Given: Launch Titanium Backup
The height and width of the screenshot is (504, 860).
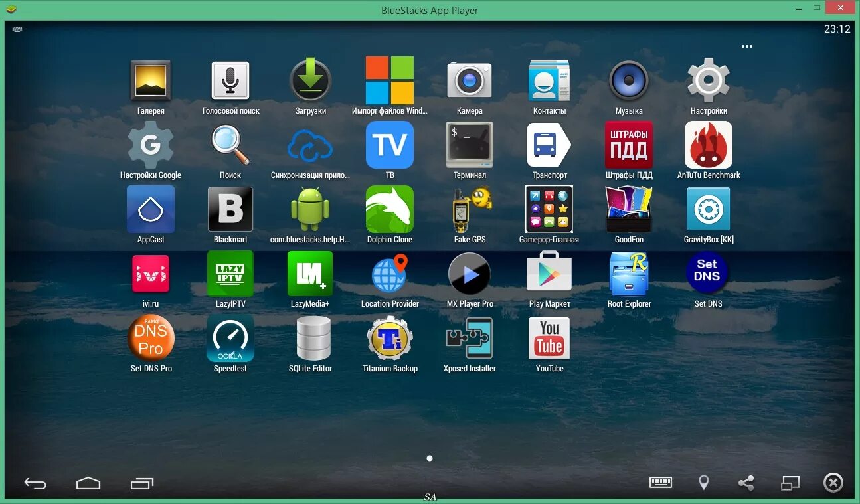Looking at the screenshot, I should click(390, 338).
